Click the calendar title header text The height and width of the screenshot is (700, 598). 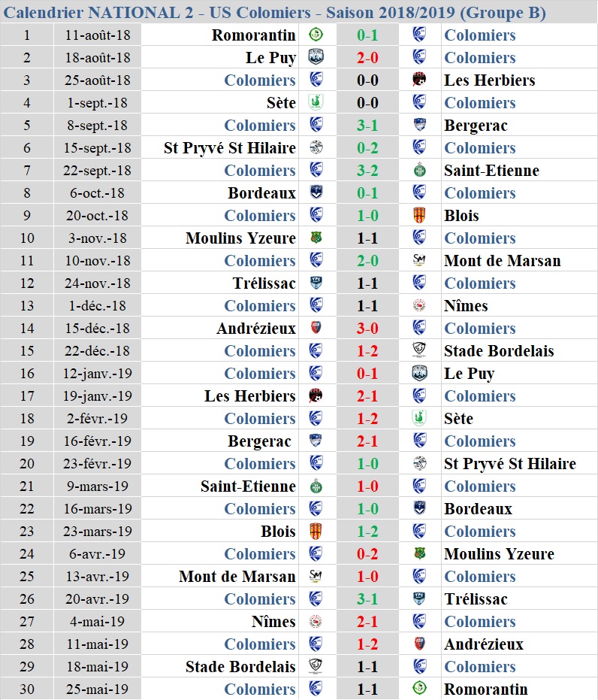(275, 12)
